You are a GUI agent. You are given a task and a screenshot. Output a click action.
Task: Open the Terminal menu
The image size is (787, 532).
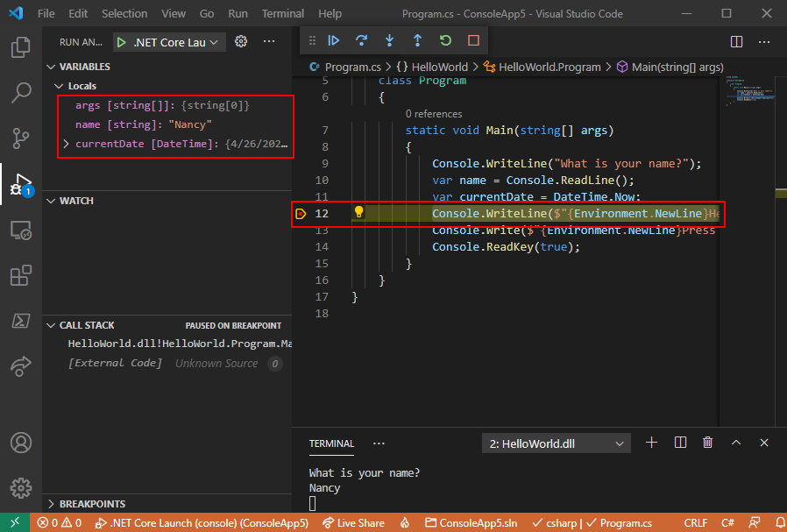[283, 14]
